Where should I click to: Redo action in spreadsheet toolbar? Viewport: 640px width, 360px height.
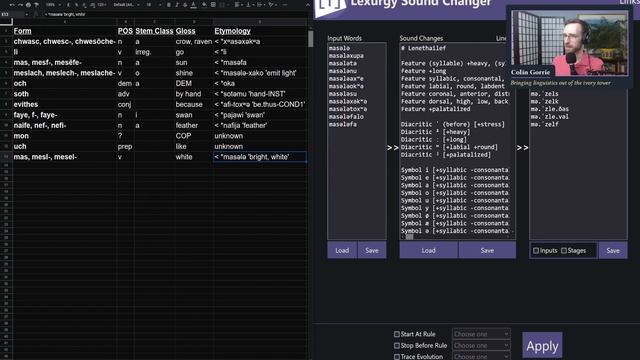pos(20,5)
